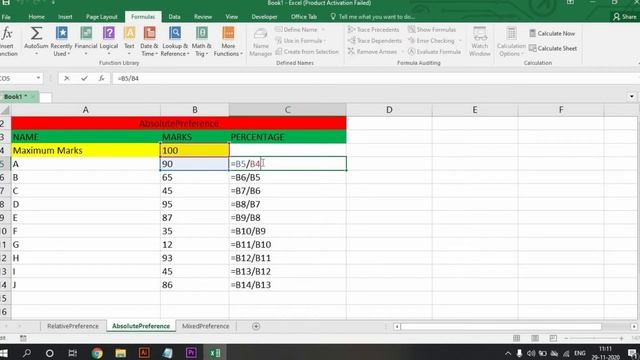Open the File menu

(x=6, y=17)
